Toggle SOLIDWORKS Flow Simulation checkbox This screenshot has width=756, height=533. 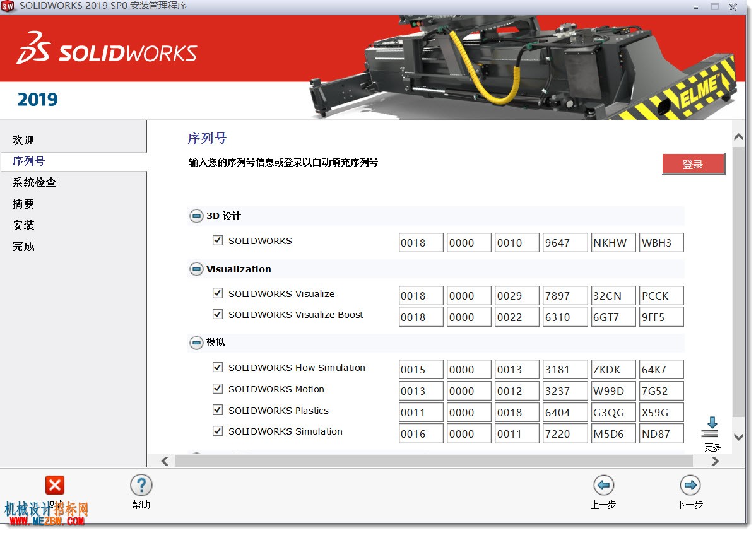tap(218, 367)
